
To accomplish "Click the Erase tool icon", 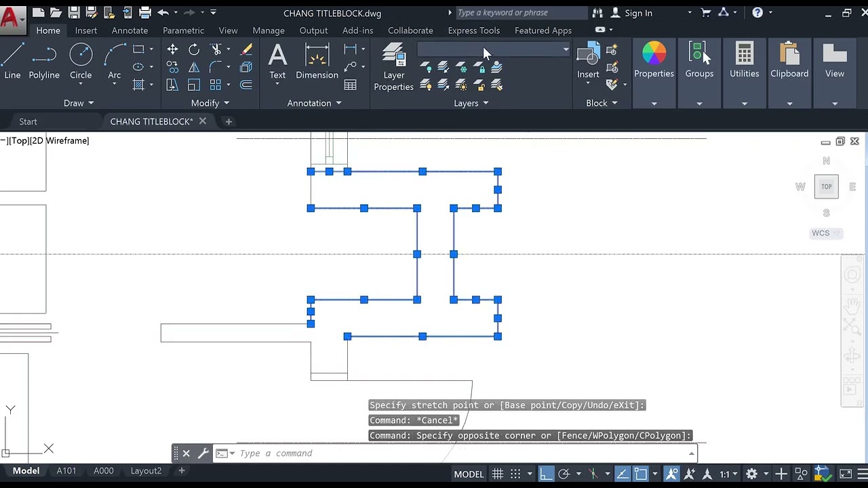I will pyautogui.click(x=246, y=49).
